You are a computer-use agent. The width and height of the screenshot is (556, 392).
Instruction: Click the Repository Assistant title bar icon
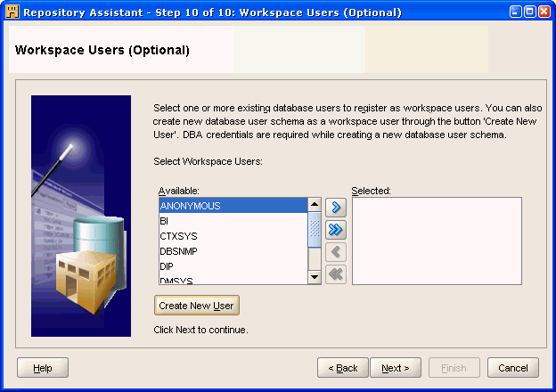[x=12, y=12]
